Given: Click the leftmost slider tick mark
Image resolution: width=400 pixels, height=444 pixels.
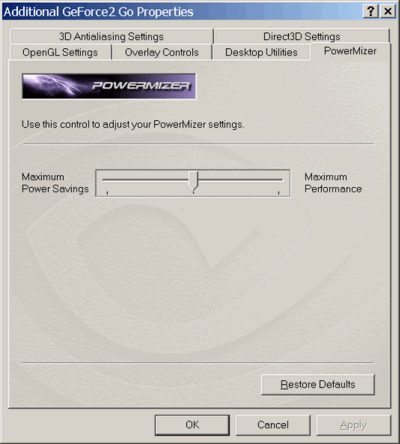Looking at the screenshot, I should [107, 193].
